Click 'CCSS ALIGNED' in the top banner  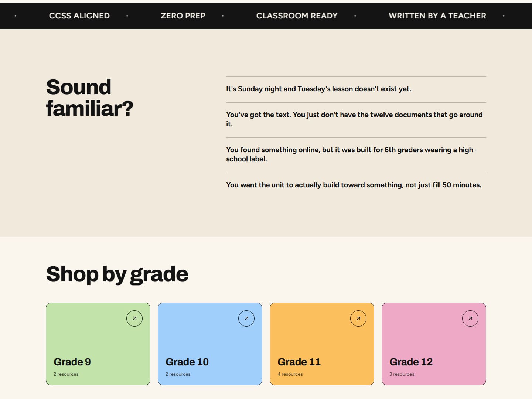click(x=79, y=16)
